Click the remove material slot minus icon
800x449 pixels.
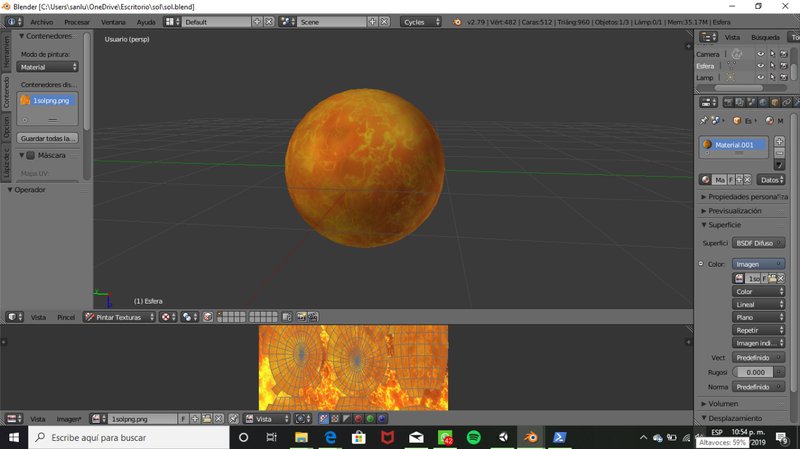click(779, 153)
